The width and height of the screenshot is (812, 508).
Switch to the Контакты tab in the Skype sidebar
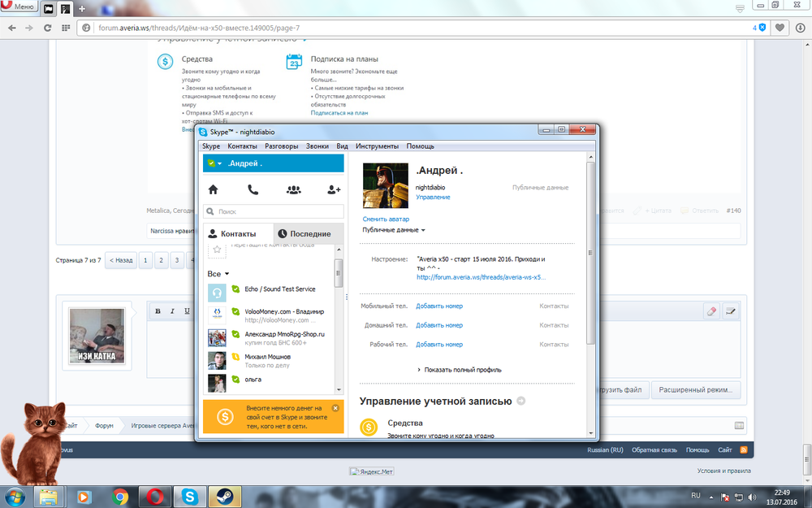point(238,234)
